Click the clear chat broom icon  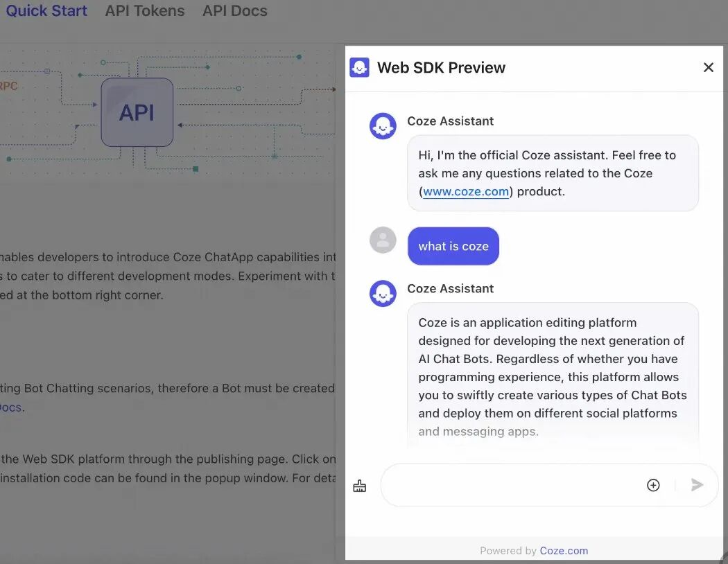pyautogui.click(x=360, y=486)
